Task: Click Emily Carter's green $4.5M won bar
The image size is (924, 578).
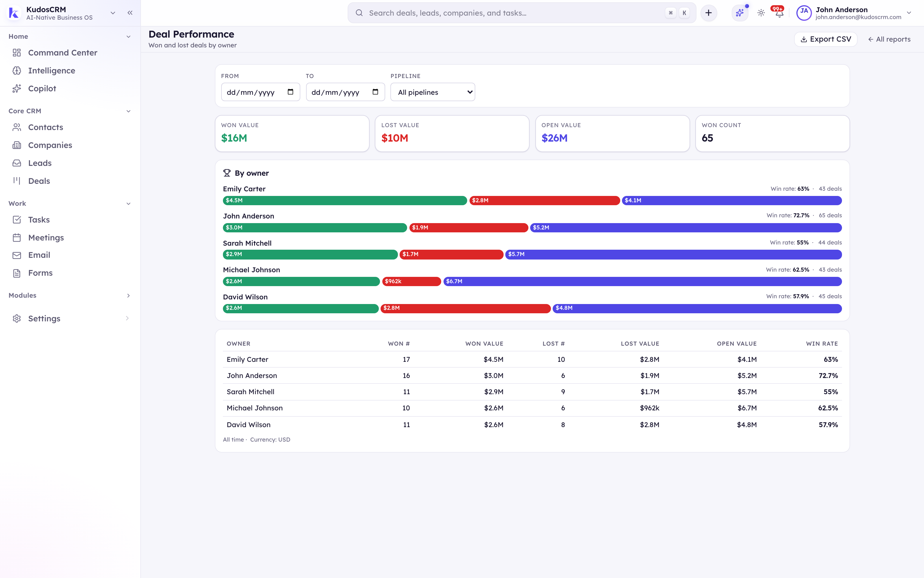Action: coord(345,200)
